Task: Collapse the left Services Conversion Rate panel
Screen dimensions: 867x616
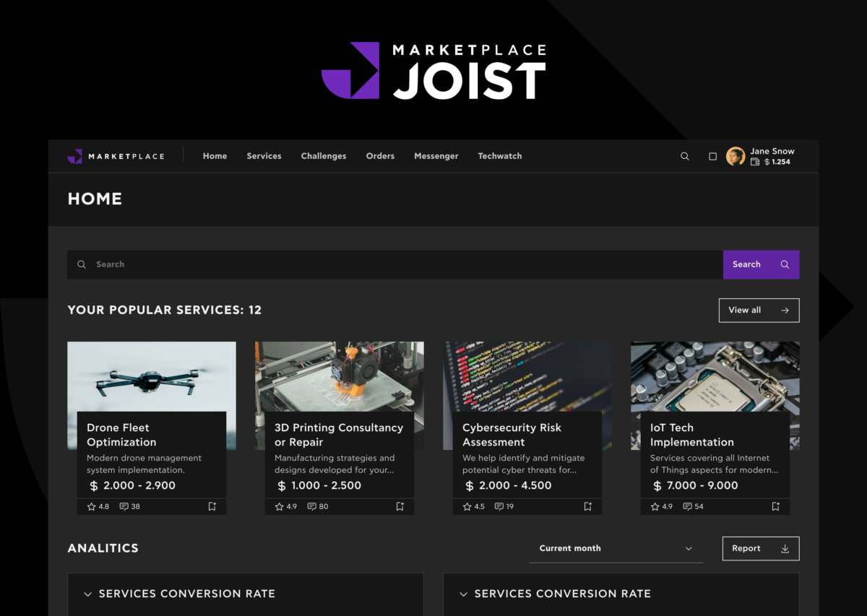Action: pos(87,594)
